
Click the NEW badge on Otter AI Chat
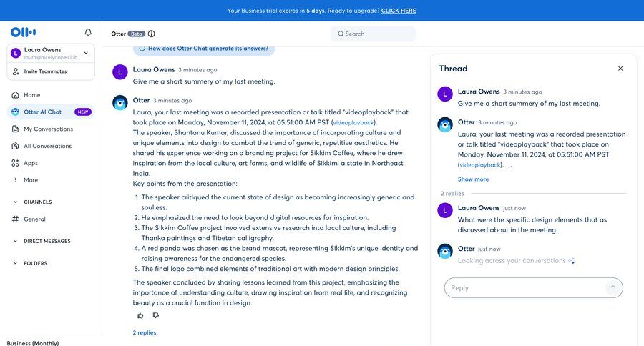pyautogui.click(x=83, y=112)
